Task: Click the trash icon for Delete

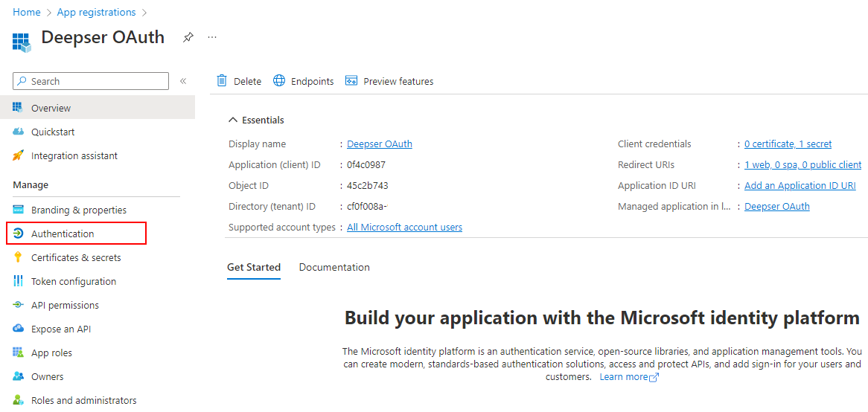Action: click(221, 81)
